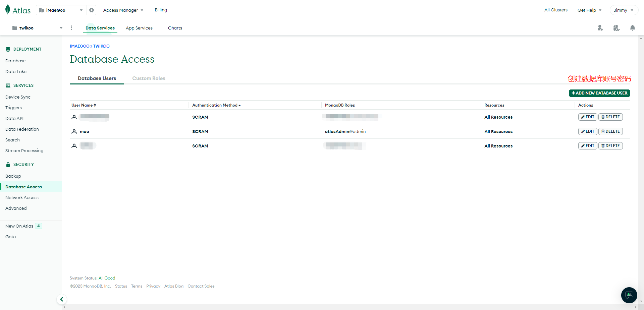This screenshot has height=310, width=644.
Task: Delete the mae database user
Action: point(610,131)
